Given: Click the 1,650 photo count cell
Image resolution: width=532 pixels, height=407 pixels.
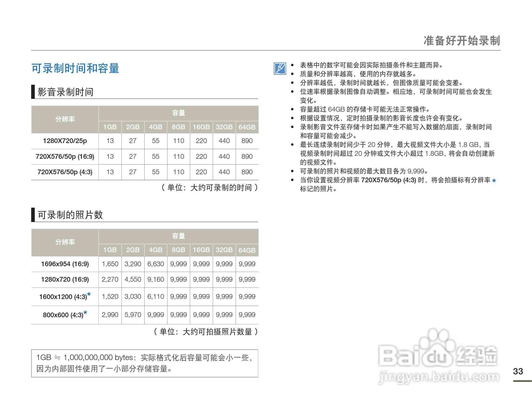Looking at the screenshot, I should (110, 264).
